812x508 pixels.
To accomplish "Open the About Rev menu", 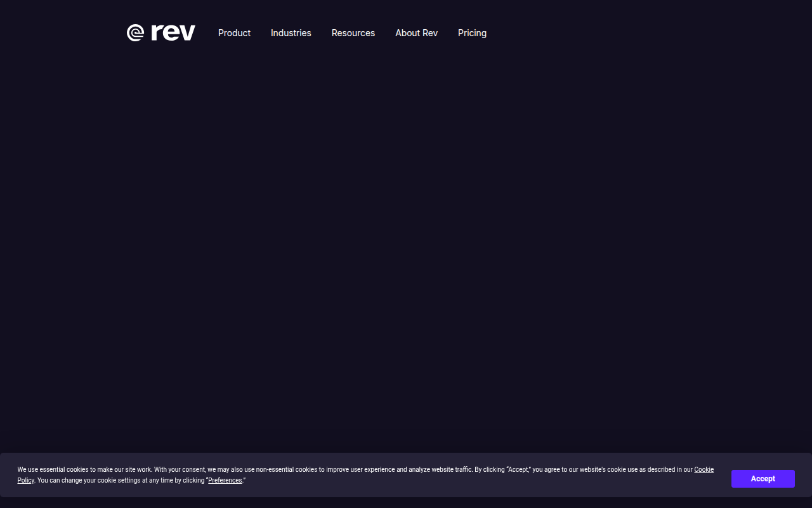I will 416,33.
